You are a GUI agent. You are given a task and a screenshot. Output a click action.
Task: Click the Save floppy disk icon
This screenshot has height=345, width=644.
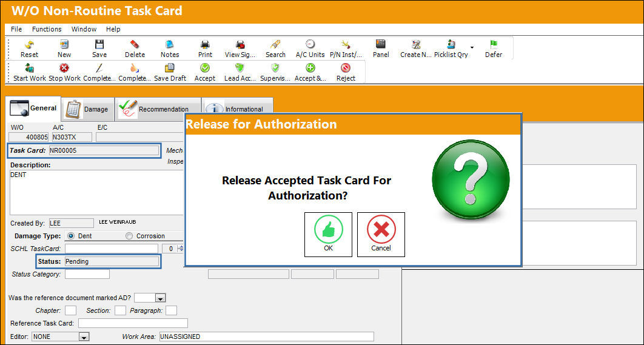pos(99,44)
